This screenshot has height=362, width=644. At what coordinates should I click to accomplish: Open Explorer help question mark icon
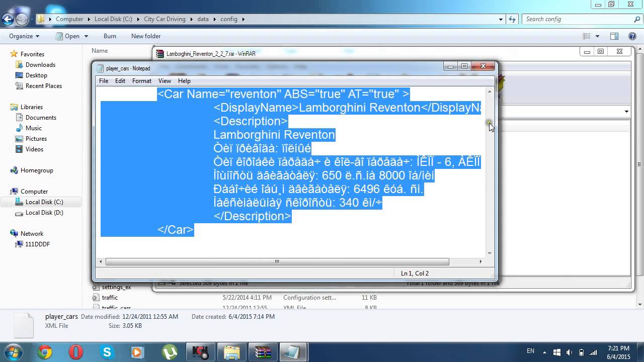pyautogui.click(x=632, y=36)
